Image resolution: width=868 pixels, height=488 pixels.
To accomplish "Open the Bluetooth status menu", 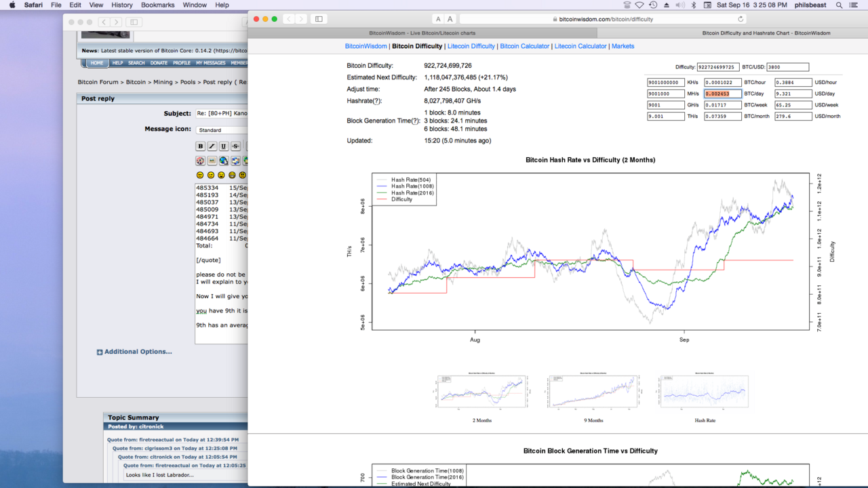I will pos(694,5).
